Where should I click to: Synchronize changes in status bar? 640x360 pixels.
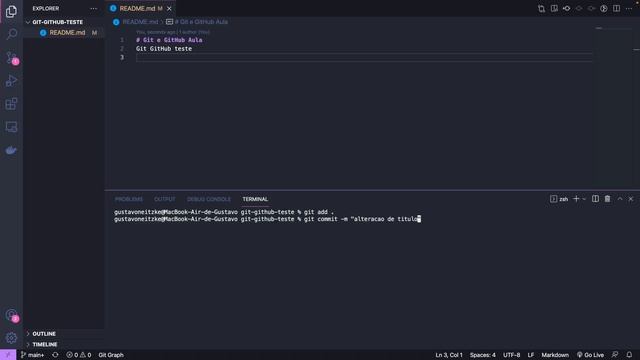[x=55, y=355]
